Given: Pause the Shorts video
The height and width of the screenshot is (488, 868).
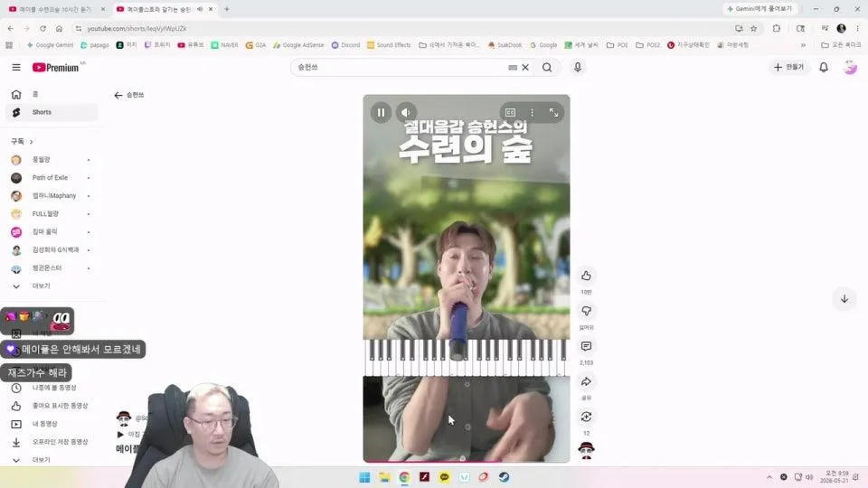Looking at the screenshot, I should [x=381, y=112].
